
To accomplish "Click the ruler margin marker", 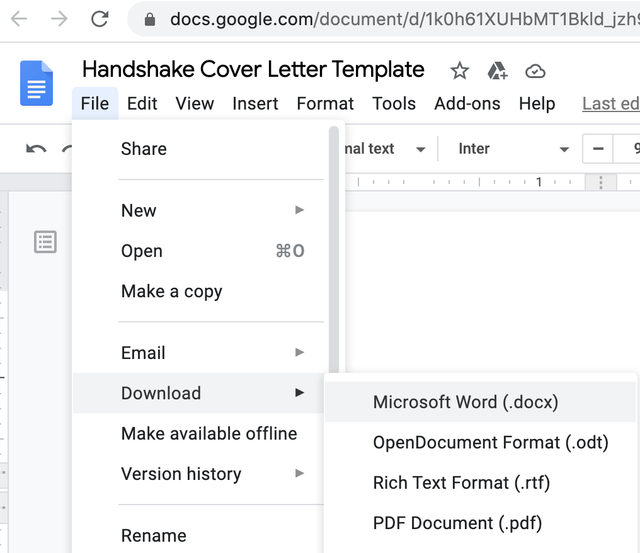I will click(x=600, y=182).
